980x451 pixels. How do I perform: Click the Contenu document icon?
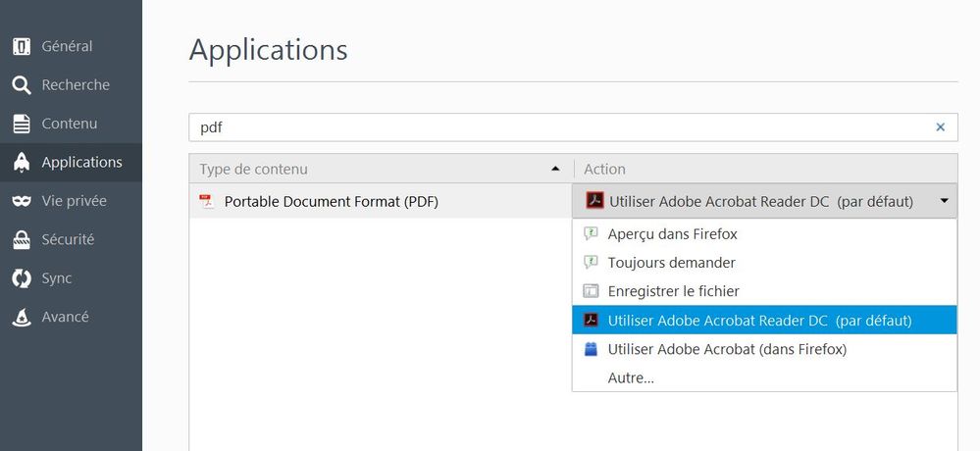22,124
